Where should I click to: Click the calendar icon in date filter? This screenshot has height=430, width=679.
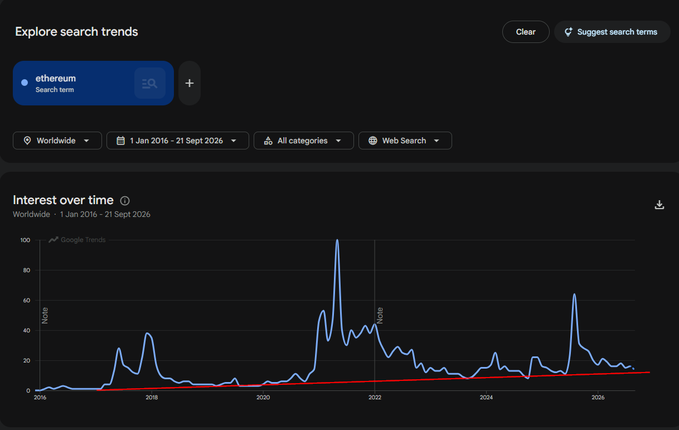[x=121, y=141]
